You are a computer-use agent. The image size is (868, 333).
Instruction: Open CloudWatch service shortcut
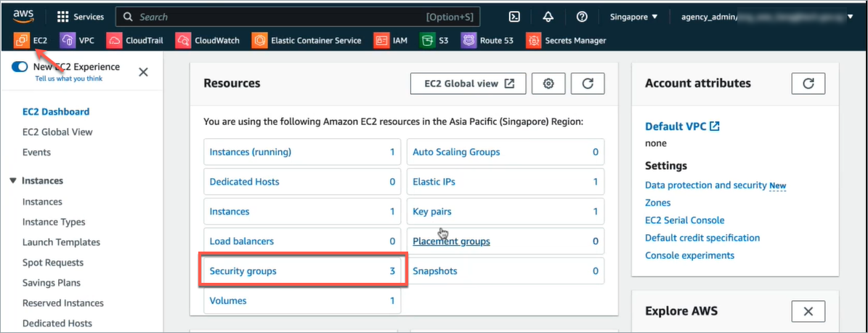(208, 41)
